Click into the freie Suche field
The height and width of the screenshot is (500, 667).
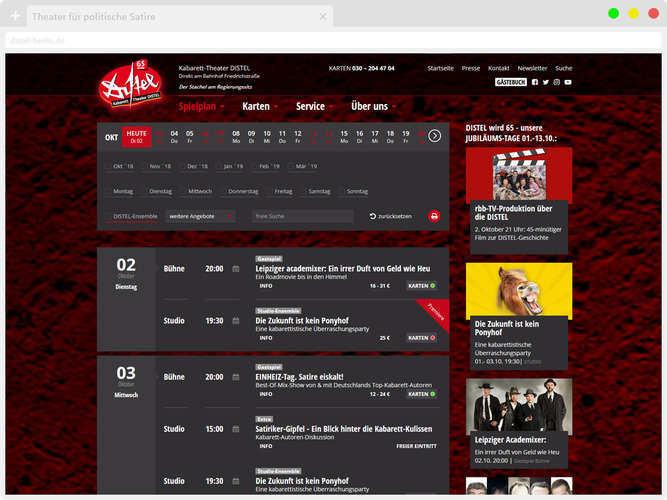coord(302,216)
